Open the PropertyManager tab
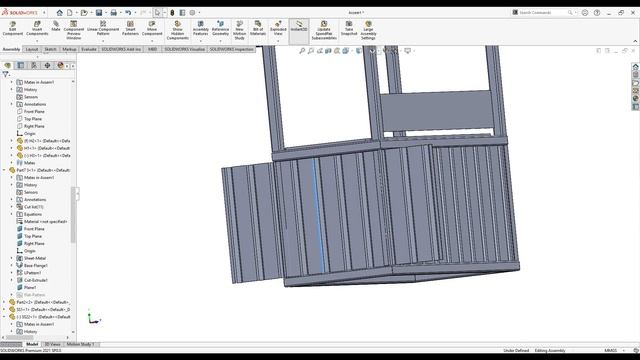 (21, 65)
